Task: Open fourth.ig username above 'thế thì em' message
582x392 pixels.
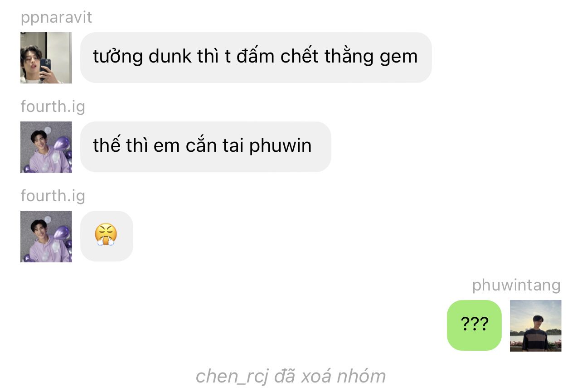Action: point(53,106)
